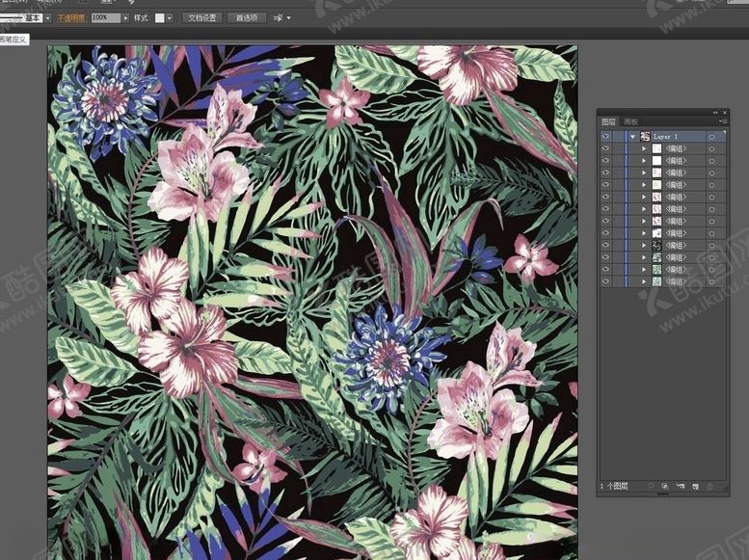
Task: Click the Delete Selection trash icon
Action: tap(710, 486)
